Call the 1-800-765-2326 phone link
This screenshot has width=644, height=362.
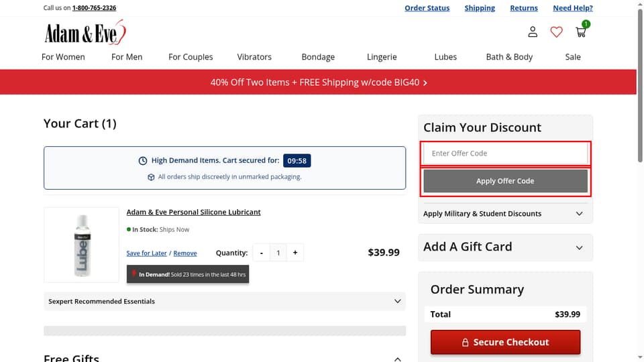tap(94, 8)
